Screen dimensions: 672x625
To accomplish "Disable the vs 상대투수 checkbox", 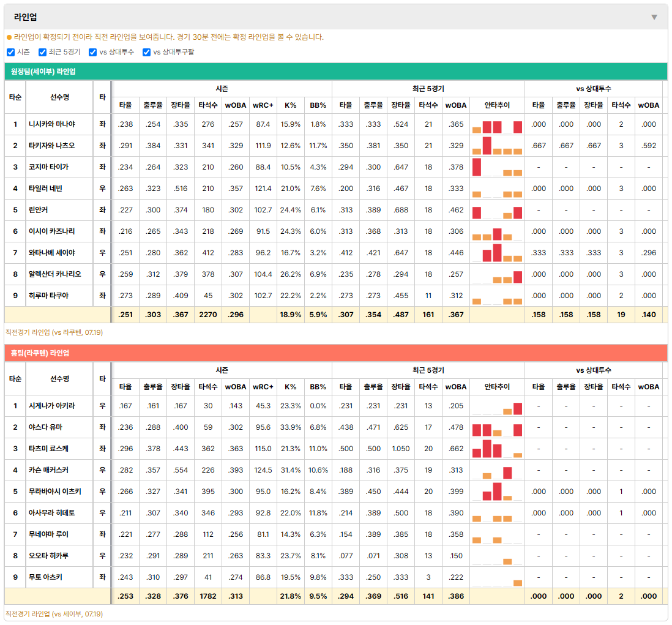I will [92, 52].
